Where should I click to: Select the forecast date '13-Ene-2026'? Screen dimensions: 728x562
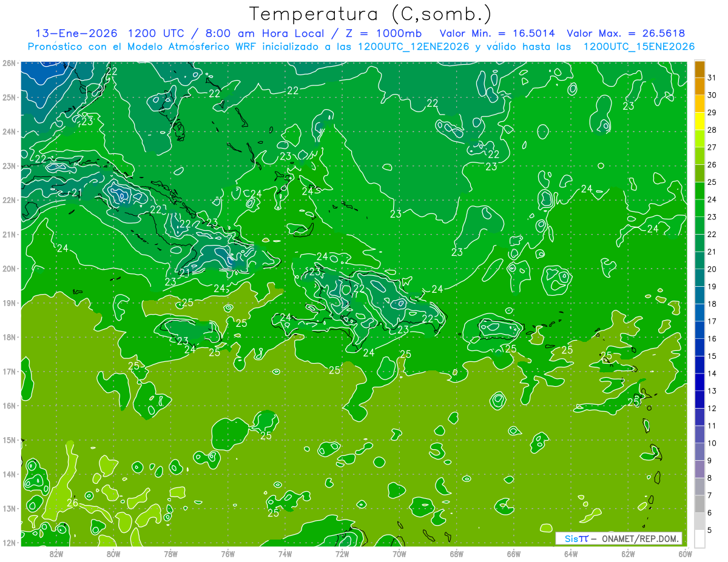coord(76,33)
